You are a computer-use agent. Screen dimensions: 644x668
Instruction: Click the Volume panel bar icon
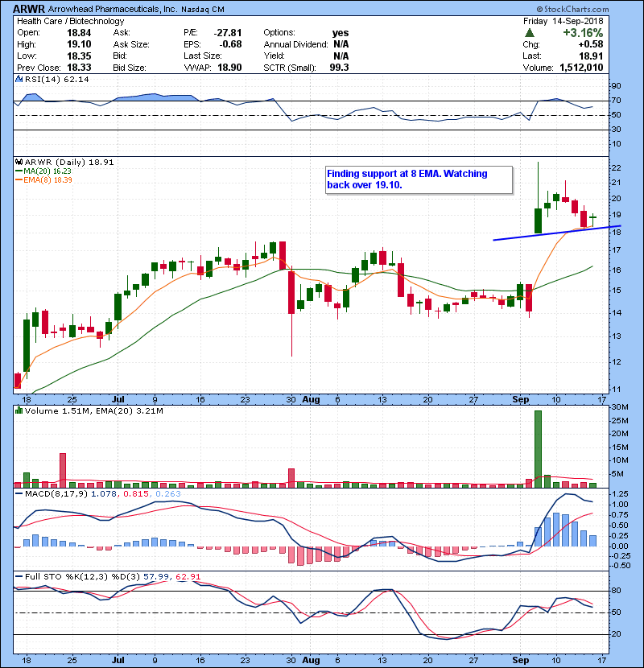[19, 410]
